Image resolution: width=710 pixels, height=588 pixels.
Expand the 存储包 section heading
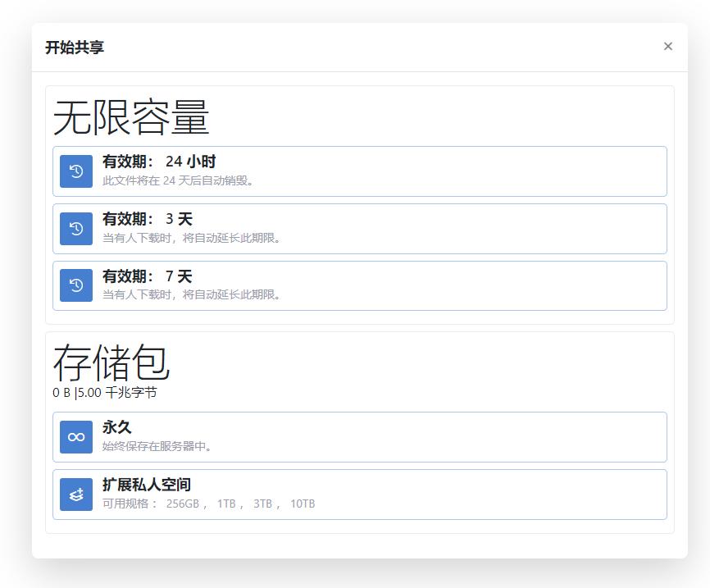pos(112,362)
